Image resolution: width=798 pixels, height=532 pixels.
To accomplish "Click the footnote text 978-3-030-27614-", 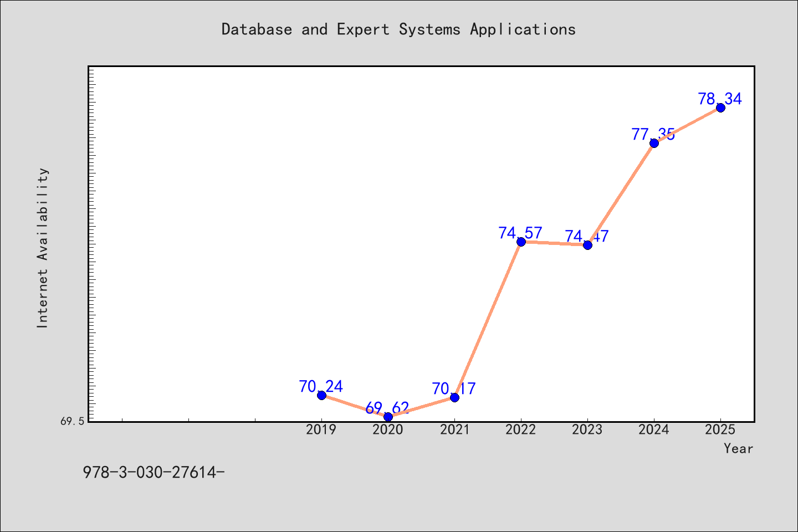I will click(x=154, y=472).
